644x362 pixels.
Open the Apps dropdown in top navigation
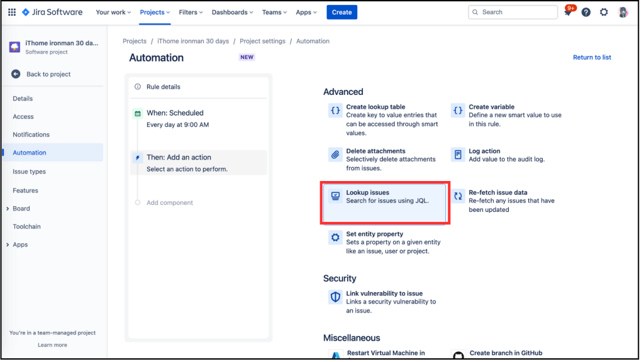(x=308, y=13)
